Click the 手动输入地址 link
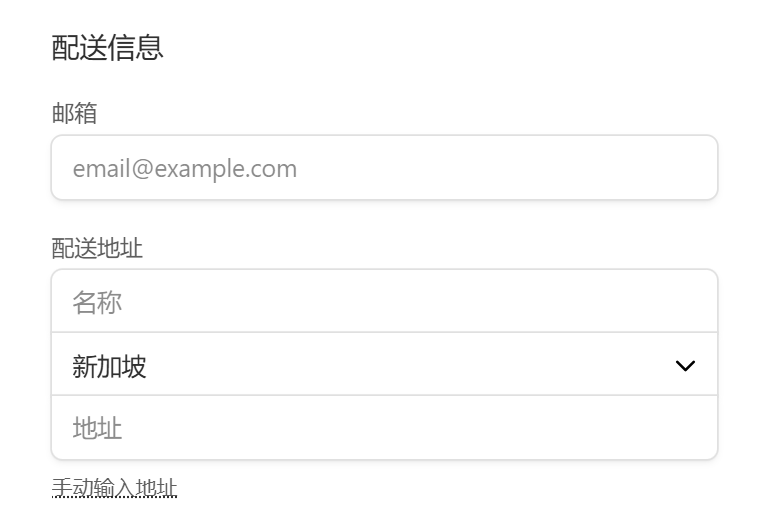Viewport: 771px width, 526px height. coord(114,488)
